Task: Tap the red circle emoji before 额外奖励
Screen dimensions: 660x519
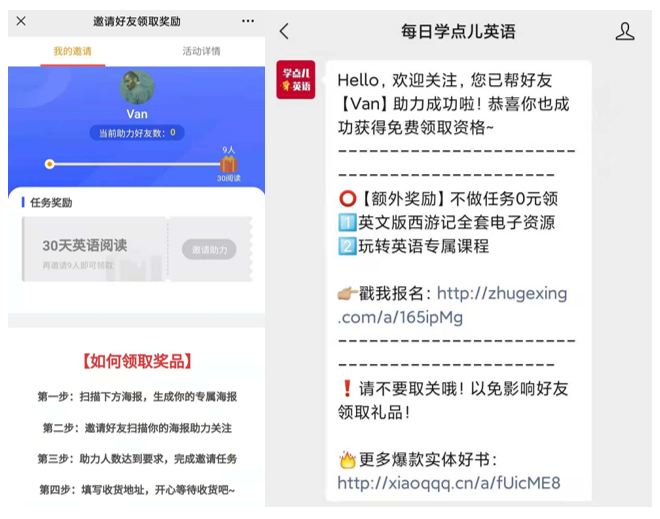Action: [348, 199]
